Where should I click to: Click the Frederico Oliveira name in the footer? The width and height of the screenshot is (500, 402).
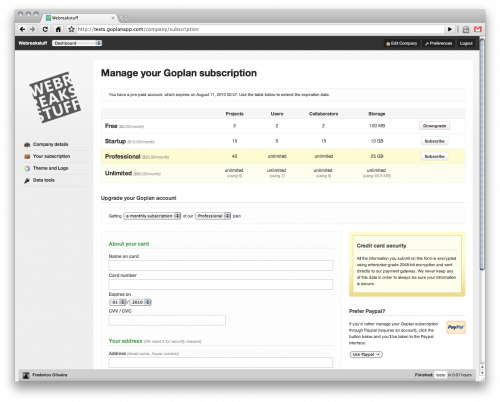point(50,375)
